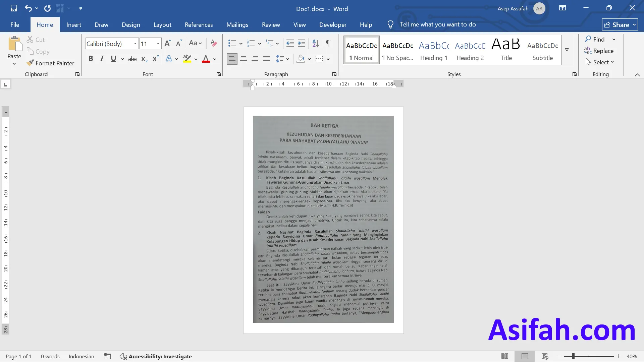
Task: Open the Paste options dropdown arrow
Action: point(14,64)
